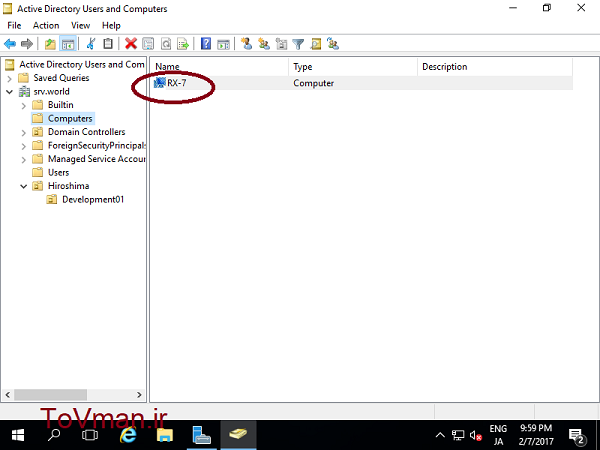The height and width of the screenshot is (450, 600).
Task: Show hidden system tray icons
Action: coord(440,435)
